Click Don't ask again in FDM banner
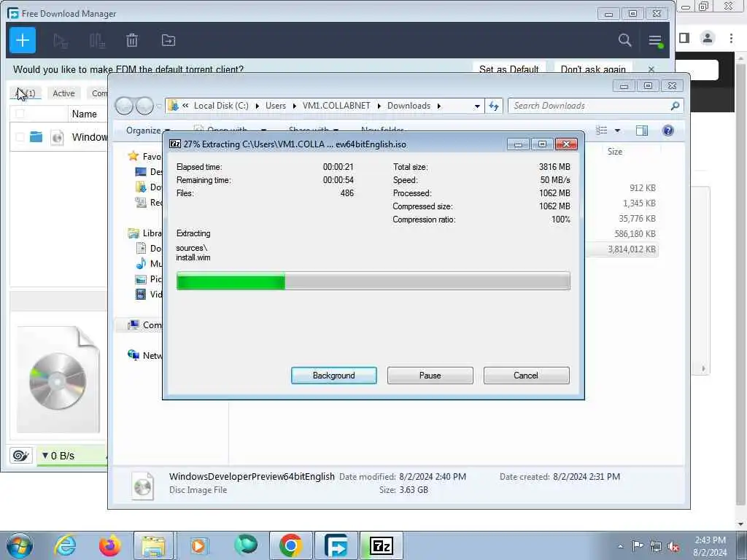747x560 pixels. coord(593,69)
